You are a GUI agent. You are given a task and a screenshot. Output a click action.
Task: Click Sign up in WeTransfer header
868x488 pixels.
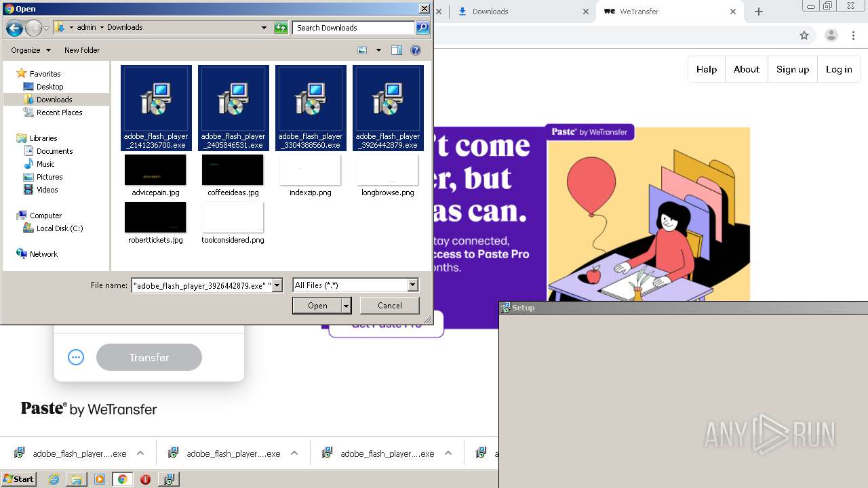[x=793, y=69]
